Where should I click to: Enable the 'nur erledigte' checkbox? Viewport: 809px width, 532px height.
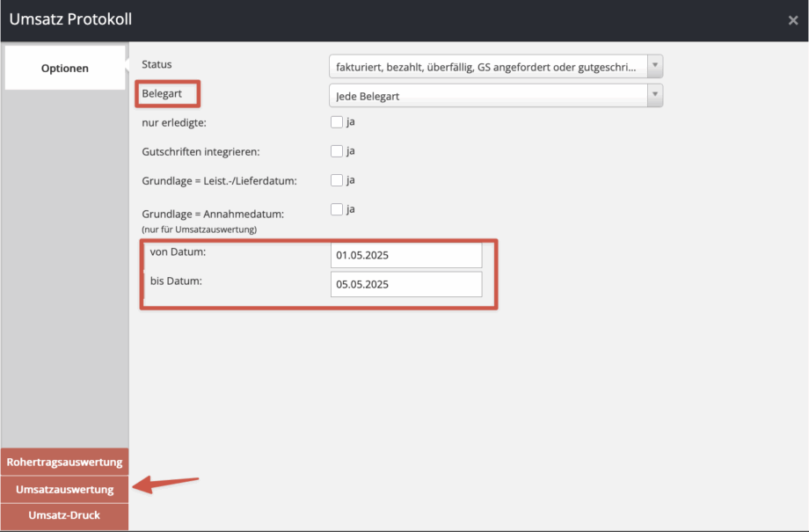coord(337,122)
